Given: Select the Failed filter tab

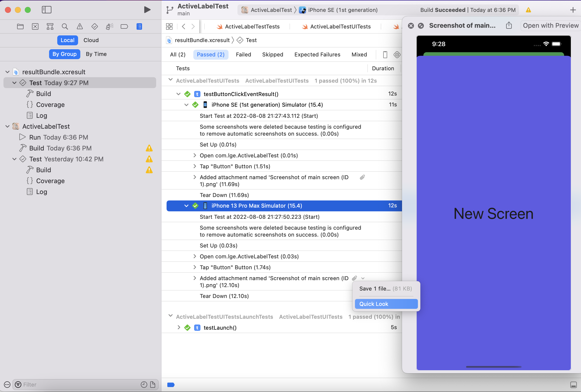Looking at the screenshot, I should coord(243,54).
